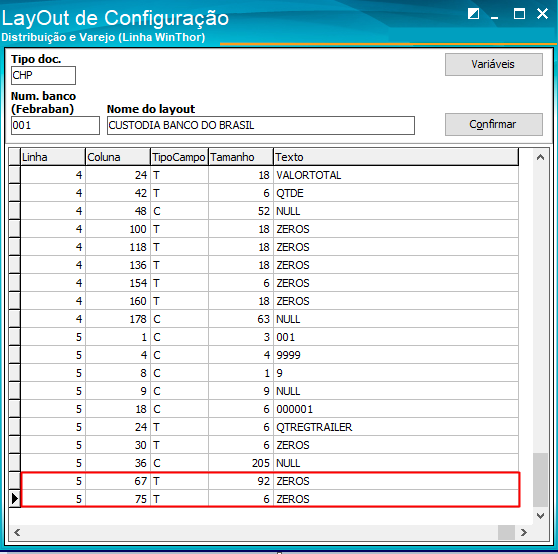Click the Linha column header

[53, 157]
